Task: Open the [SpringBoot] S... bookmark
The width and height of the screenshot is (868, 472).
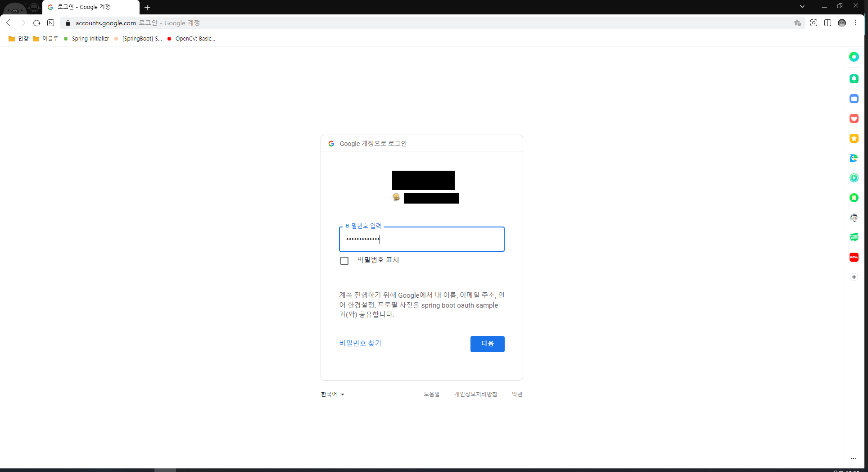Action: [138, 39]
